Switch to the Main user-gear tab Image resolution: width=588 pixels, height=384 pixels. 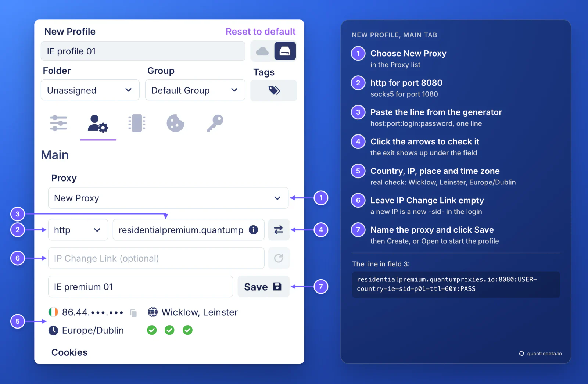[x=98, y=123]
